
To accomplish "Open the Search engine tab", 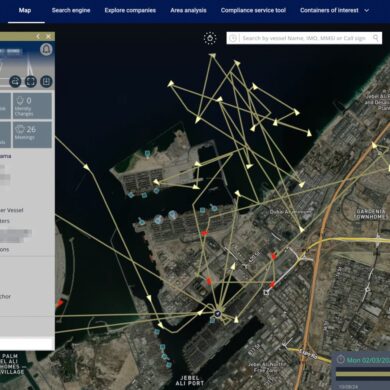I will [71, 10].
